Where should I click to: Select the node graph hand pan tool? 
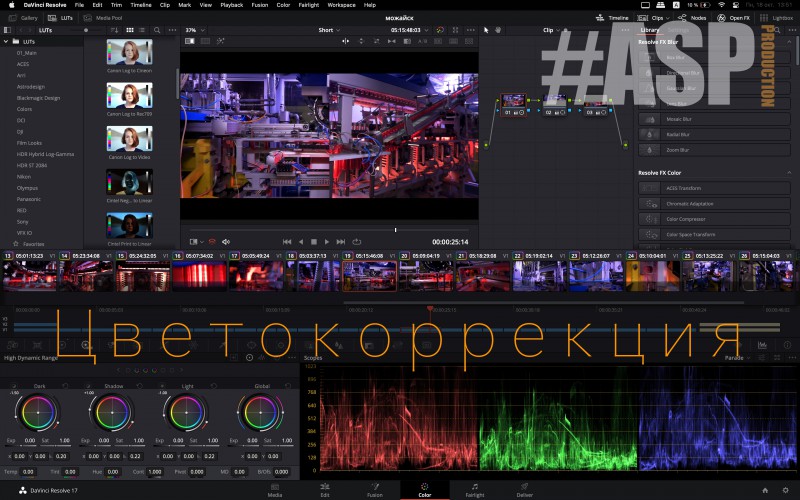(x=498, y=30)
